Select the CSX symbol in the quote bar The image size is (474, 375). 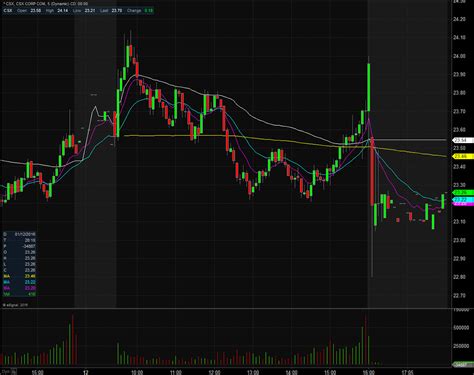(7, 11)
